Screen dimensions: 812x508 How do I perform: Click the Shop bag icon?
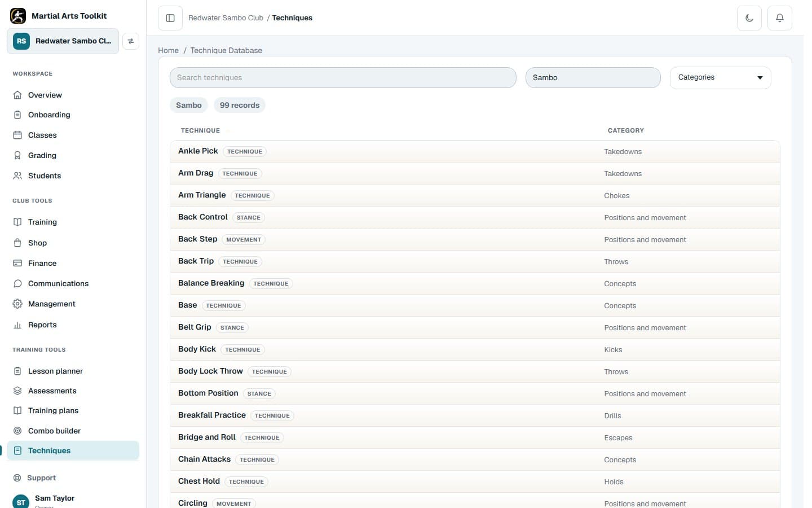pyautogui.click(x=17, y=243)
